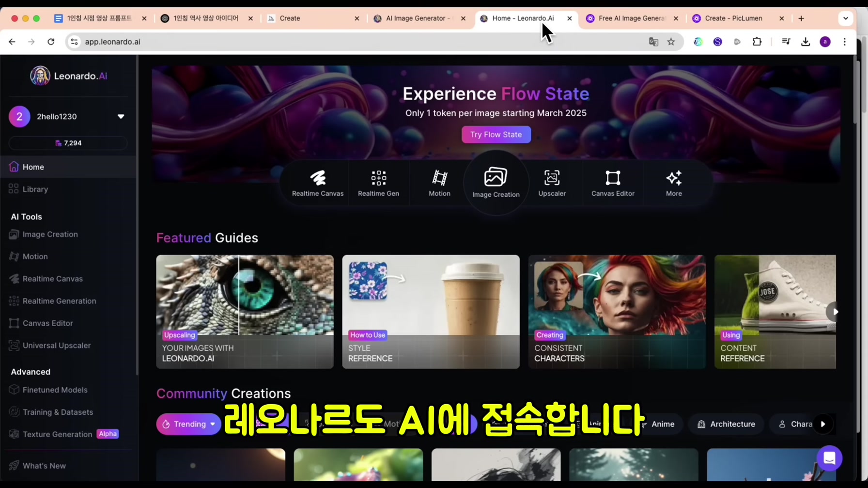The width and height of the screenshot is (868, 488).
Task: Click the purple S extension icon
Action: 717,42
